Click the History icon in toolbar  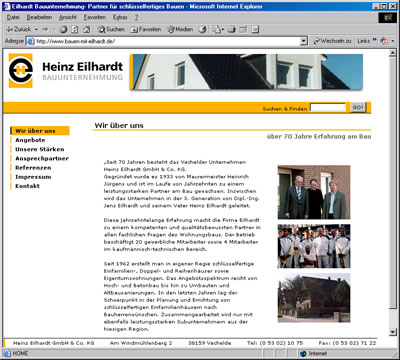[x=202, y=29]
